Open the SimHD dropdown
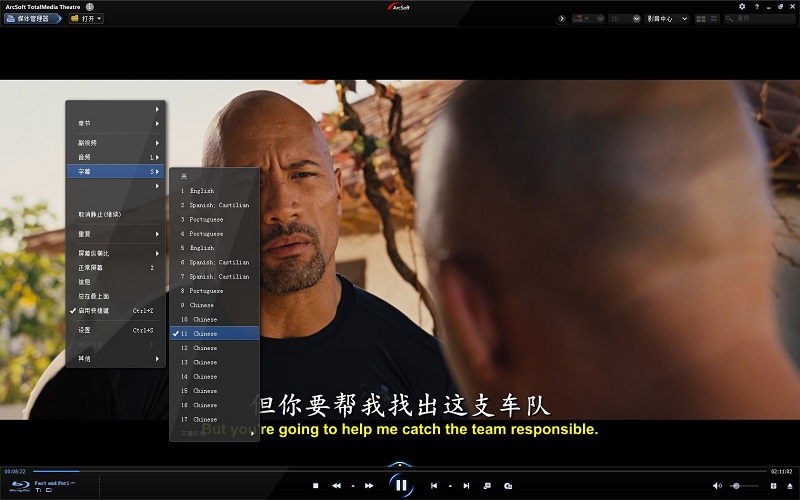The width and height of the screenshot is (800, 500). click(588, 18)
